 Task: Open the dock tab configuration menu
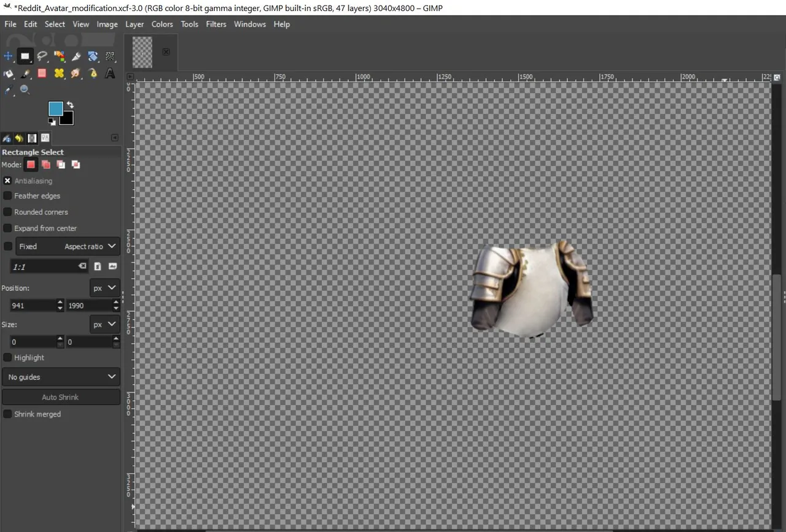click(114, 138)
